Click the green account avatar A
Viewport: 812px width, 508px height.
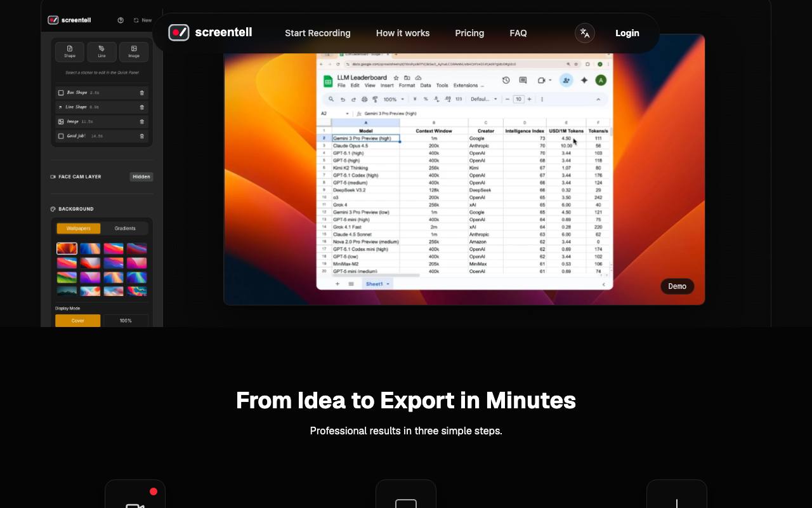[601, 80]
